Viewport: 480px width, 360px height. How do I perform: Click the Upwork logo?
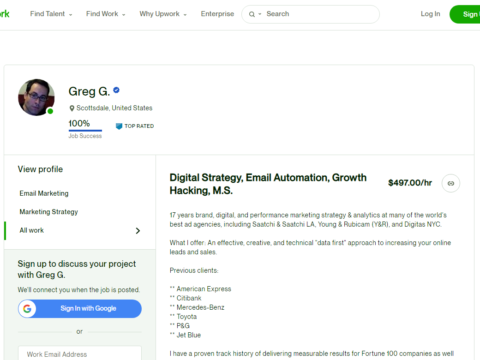[x=4, y=14]
